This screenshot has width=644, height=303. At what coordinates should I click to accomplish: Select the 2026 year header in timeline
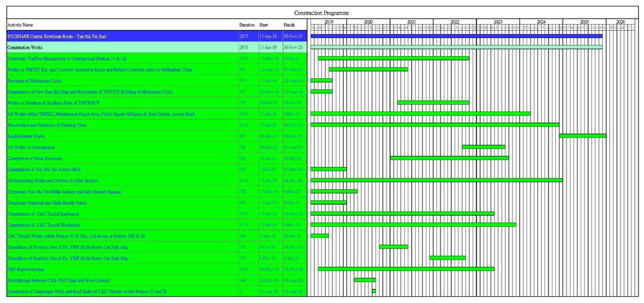pyautogui.click(x=621, y=22)
